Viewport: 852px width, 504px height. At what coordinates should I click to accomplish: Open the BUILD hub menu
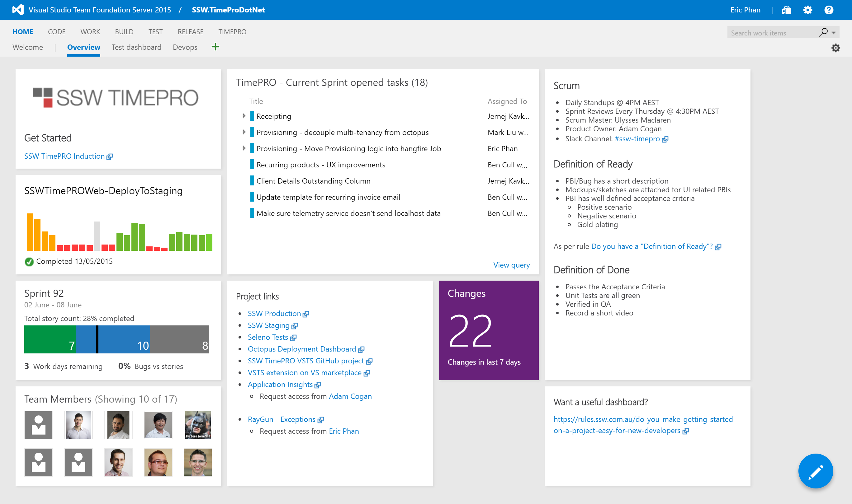[x=124, y=32]
